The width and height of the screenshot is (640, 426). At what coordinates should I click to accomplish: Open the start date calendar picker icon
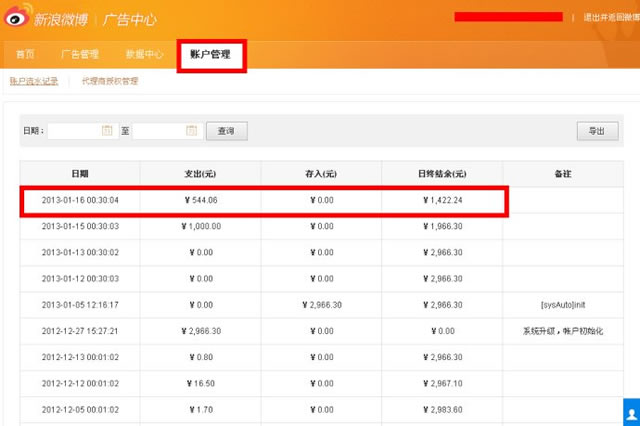tap(107, 131)
